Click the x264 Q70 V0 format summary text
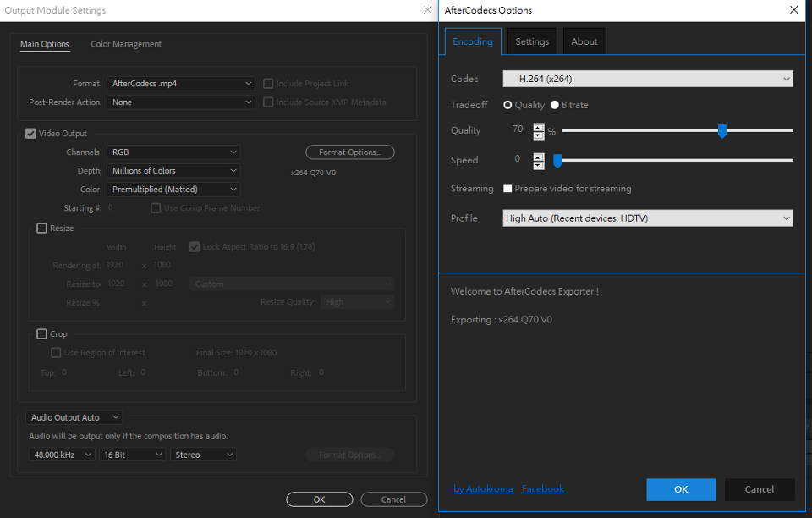 [x=313, y=173]
